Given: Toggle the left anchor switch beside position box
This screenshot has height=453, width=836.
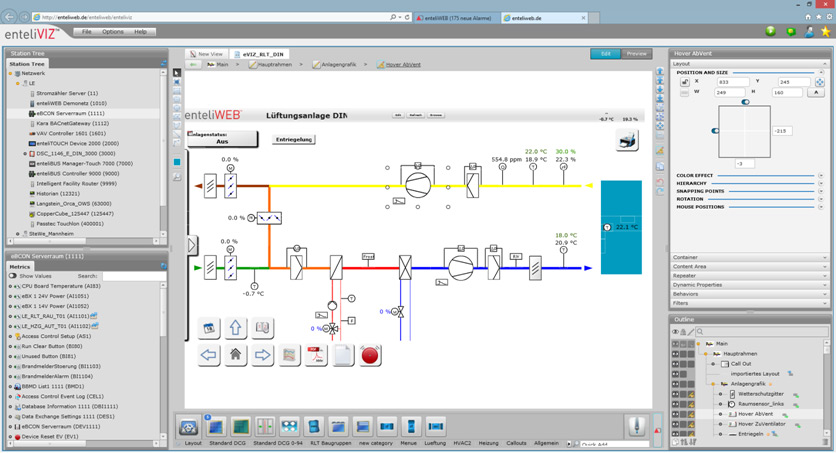Looking at the screenshot, I should tap(715, 131).
